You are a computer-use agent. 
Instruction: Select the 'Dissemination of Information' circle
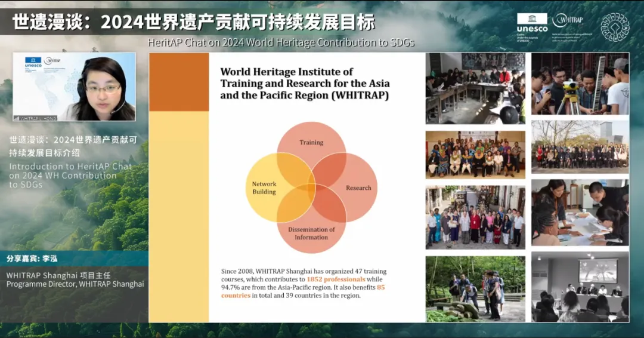[x=311, y=233]
